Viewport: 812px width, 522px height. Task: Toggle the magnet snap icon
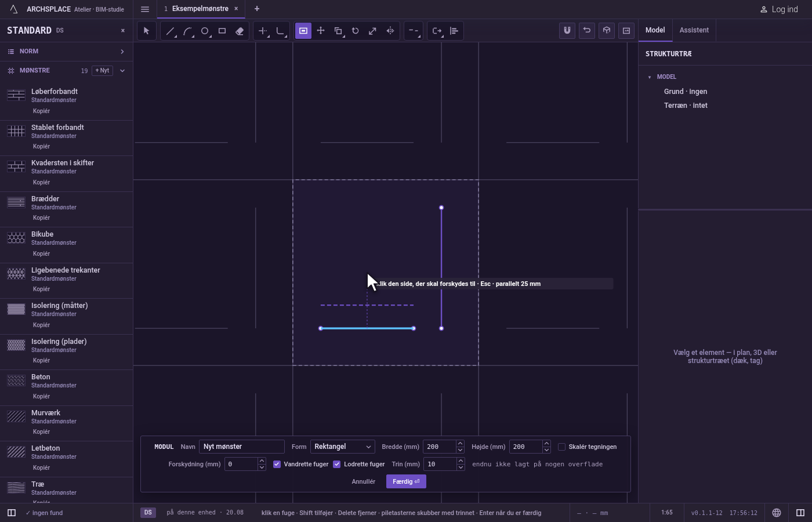coord(567,31)
